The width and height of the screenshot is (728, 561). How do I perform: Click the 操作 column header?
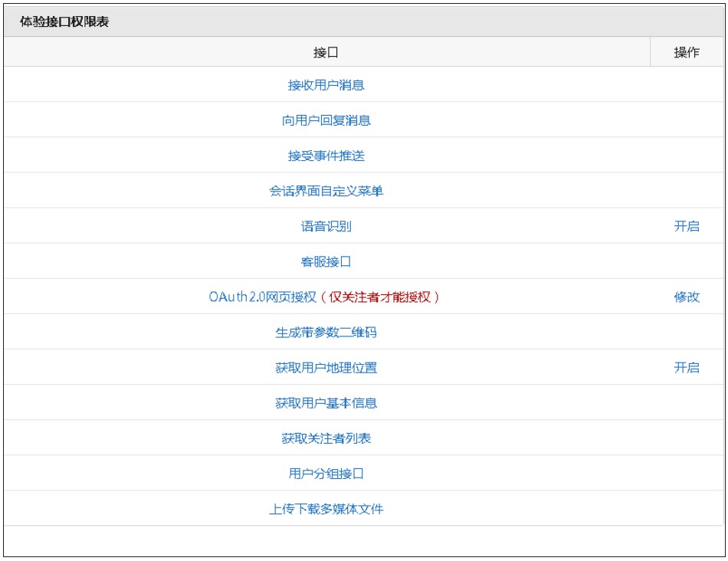[687, 52]
